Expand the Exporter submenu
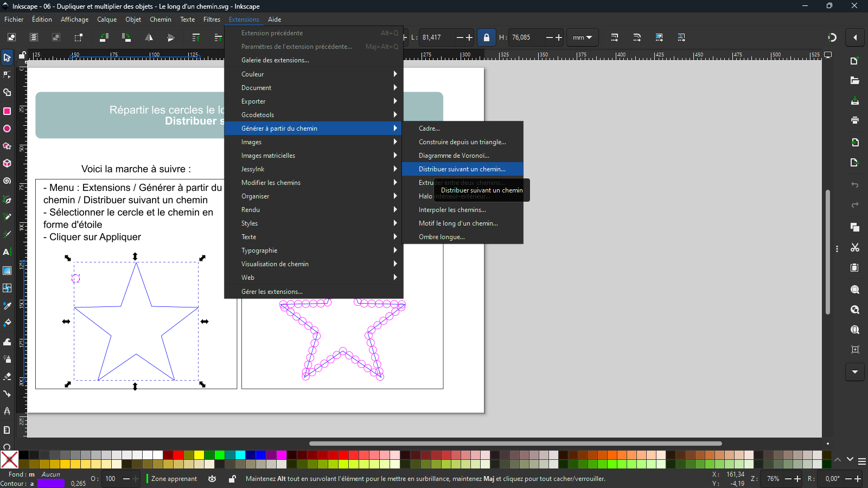This screenshot has height=488, width=868. (x=314, y=101)
